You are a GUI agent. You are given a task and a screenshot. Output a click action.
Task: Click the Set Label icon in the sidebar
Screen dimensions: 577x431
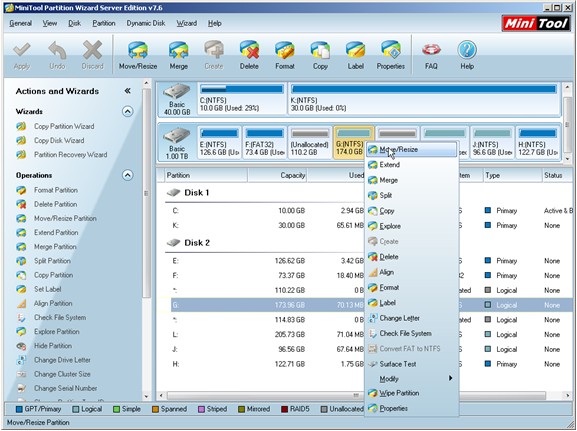click(21, 289)
